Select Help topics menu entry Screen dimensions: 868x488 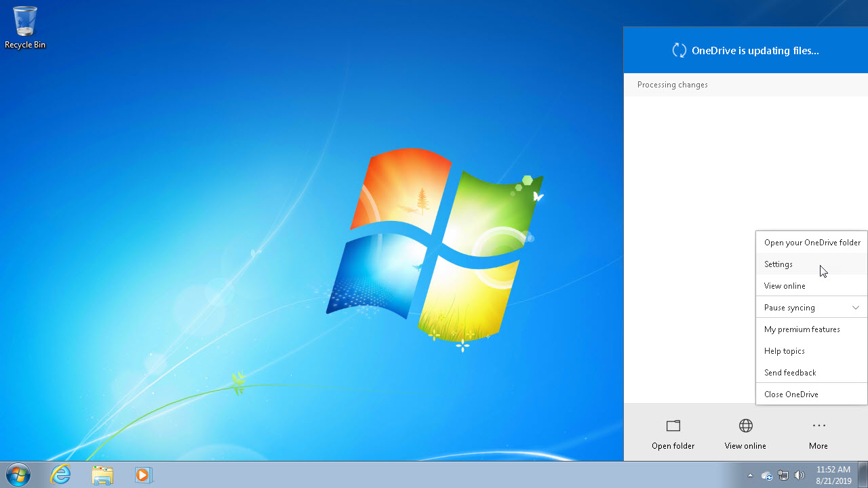click(x=812, y=351)
